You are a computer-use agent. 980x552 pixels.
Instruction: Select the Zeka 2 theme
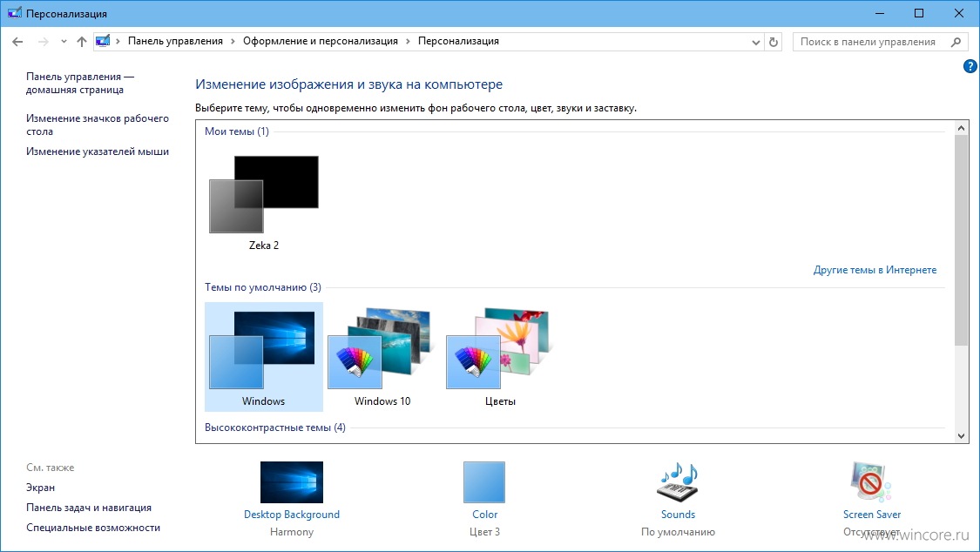[264, 202]
